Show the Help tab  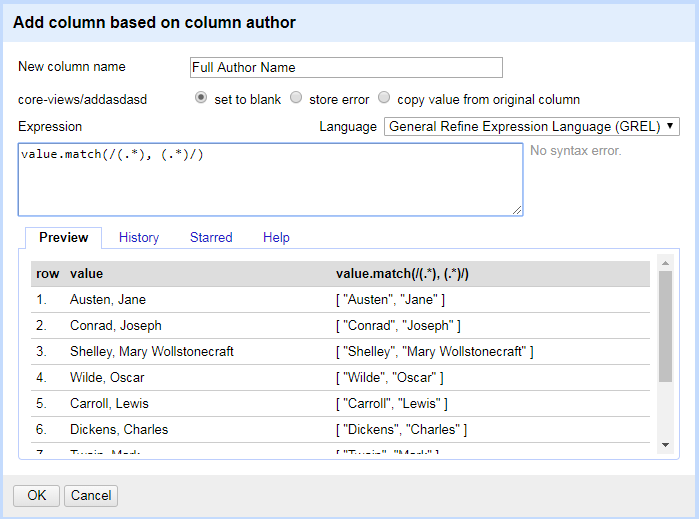click(x=276, y=237)
